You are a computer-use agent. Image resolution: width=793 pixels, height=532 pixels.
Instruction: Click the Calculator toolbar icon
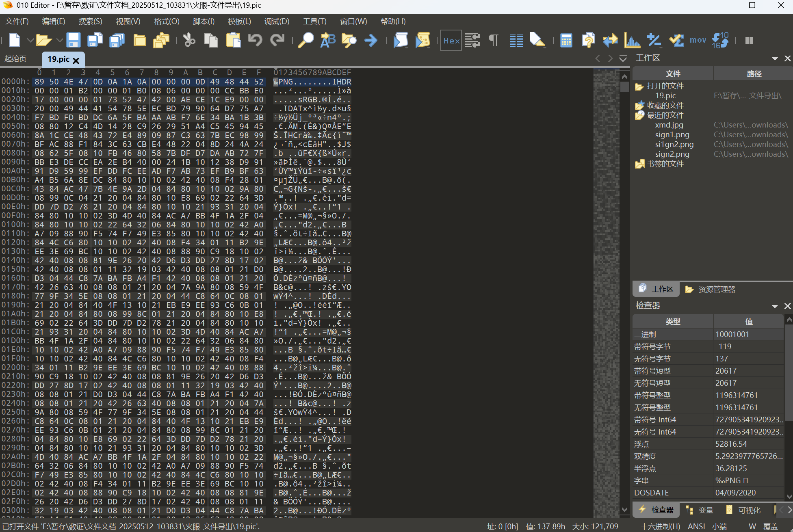click(566, 40)
